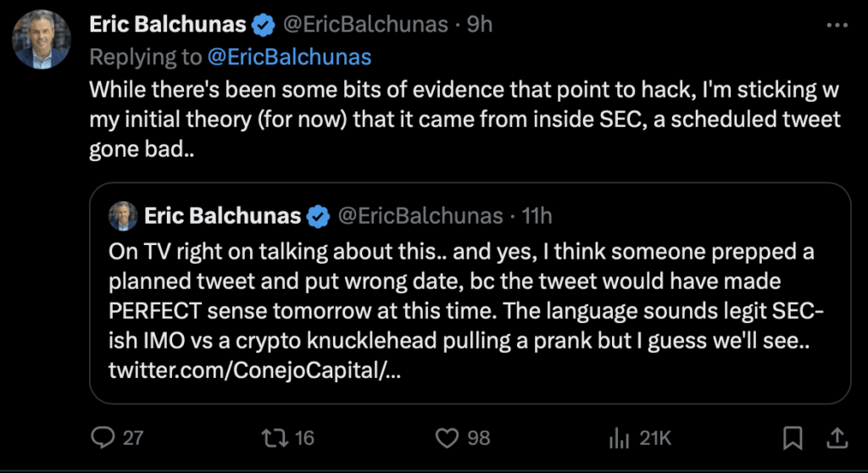Screen dimensions: 868x473
Task: Bookmark this tweet
Action: click(x=793, y=437)
